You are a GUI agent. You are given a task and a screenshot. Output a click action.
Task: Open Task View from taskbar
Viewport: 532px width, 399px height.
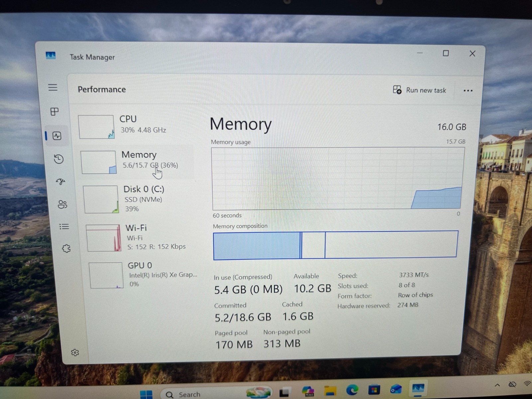pyautogui.click(x=284, y=392)
